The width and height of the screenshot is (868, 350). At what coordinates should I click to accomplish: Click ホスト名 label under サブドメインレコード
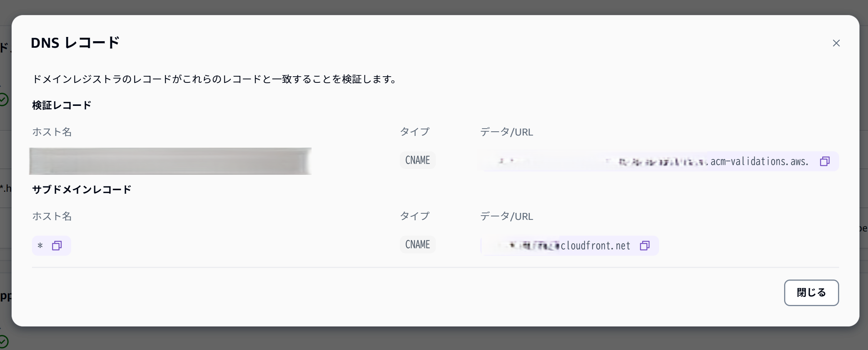pyautogui.click(x=52, y=216)
